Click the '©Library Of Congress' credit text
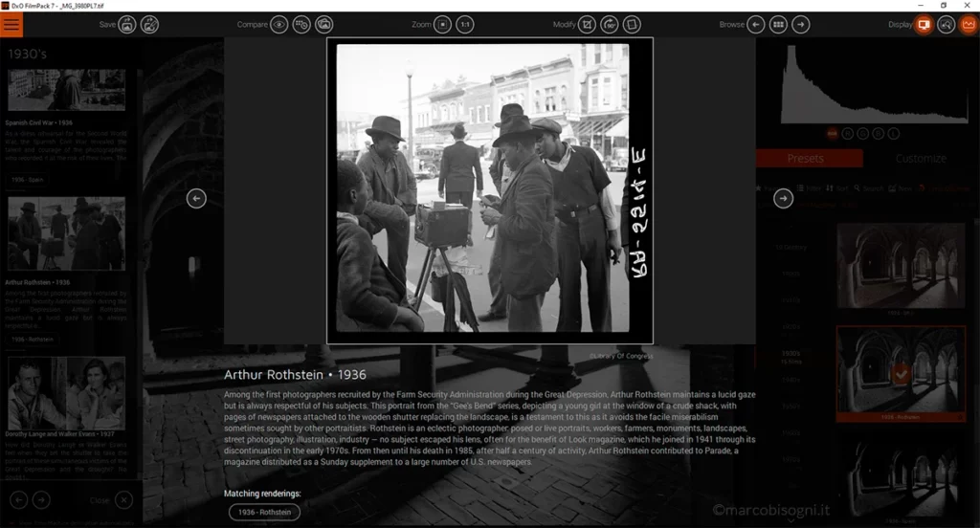Screen dimensions: 980x528 pyautogui.click(x=620, y=356)
